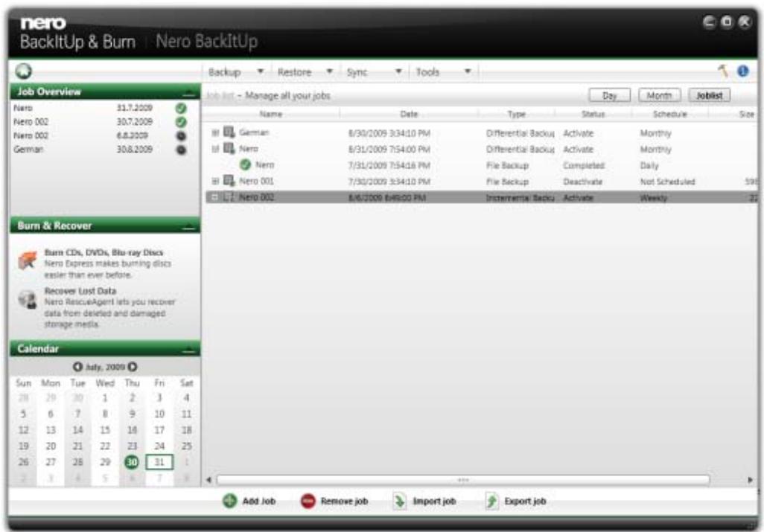
Task: Sort job list by Status column
Action: point(593,114)
